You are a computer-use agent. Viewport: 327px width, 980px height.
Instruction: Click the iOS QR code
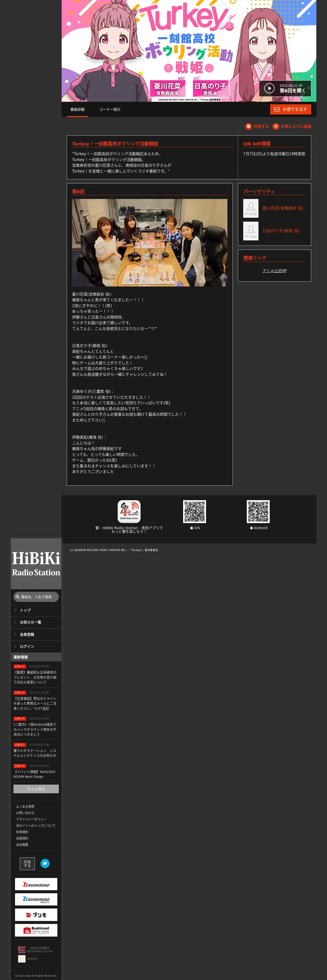coord(195,511)
